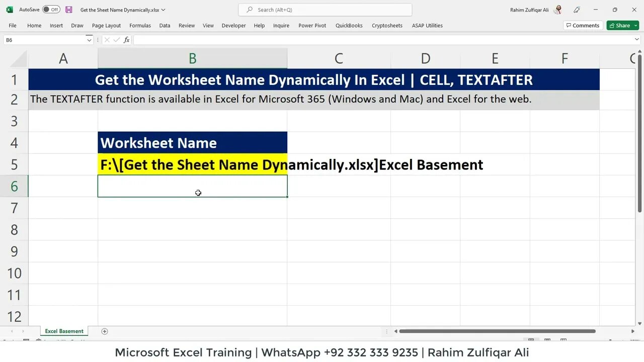Click the Save icon in title bar
Image resolution: width=644 pixels, height=362 pixels.
coord(69,10)
